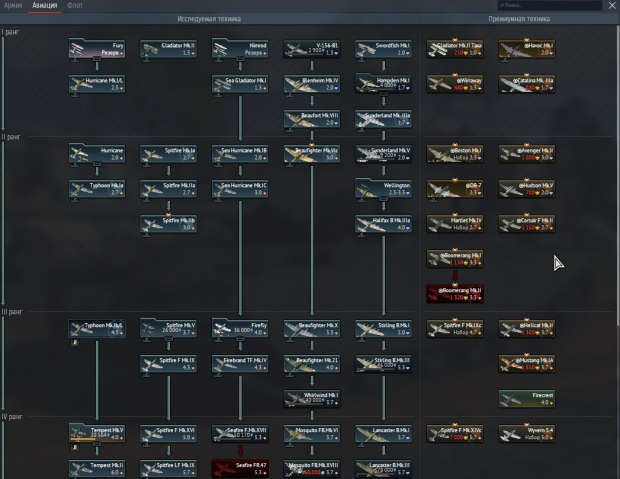Viewport: 620px width, 479px height.
Task: Select the premium Boston Mk.I card
Action: tap(455, 154)
